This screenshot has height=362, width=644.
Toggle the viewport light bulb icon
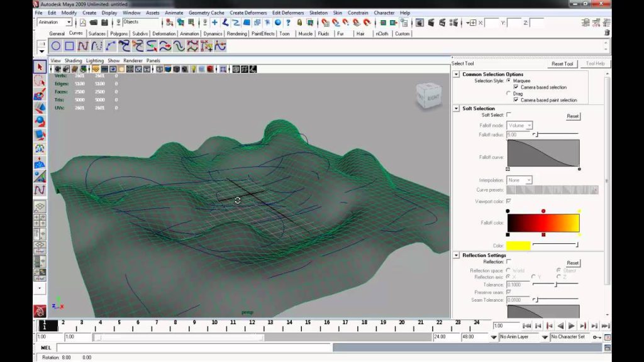pos(194,69)
